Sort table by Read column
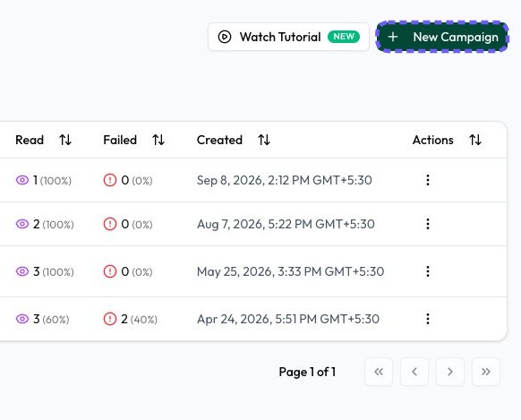This screenshot has height=420, width=521. tap(65, 140)
